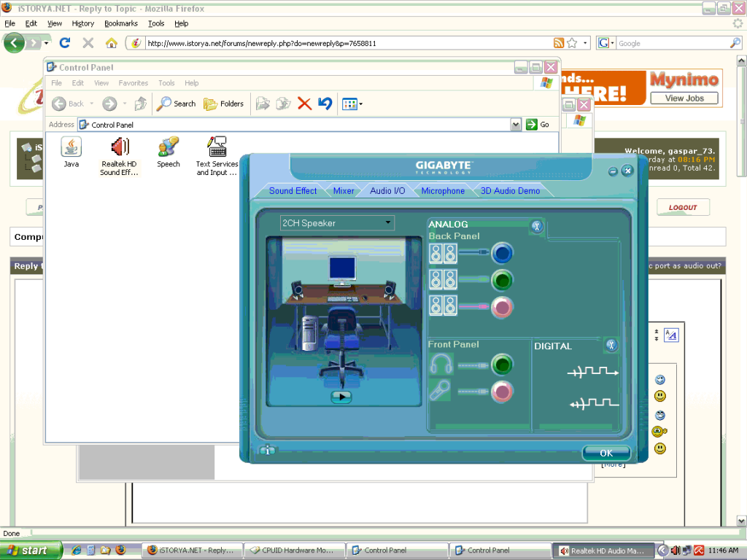
Task: Switch to the Microphone tab
Action: click(x=443, y=191)
